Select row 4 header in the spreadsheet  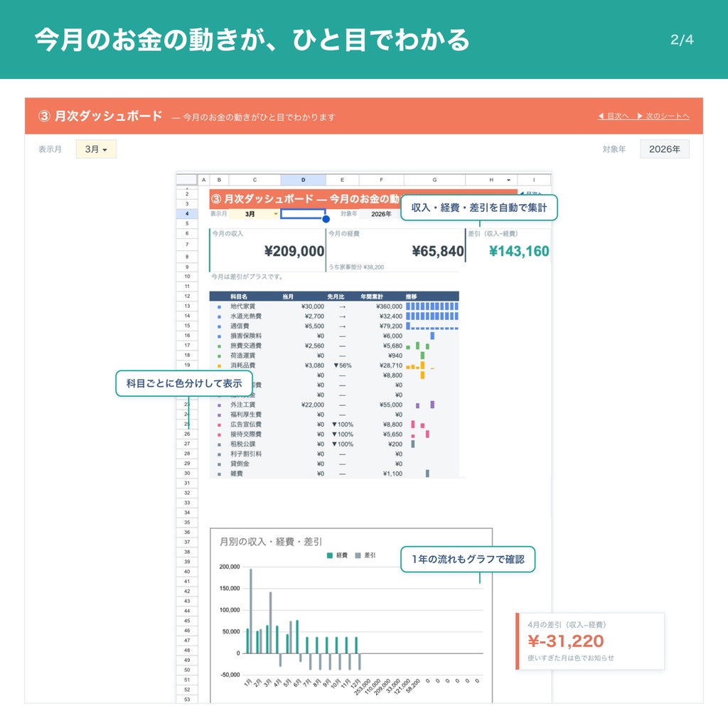[x=187, y=213]
